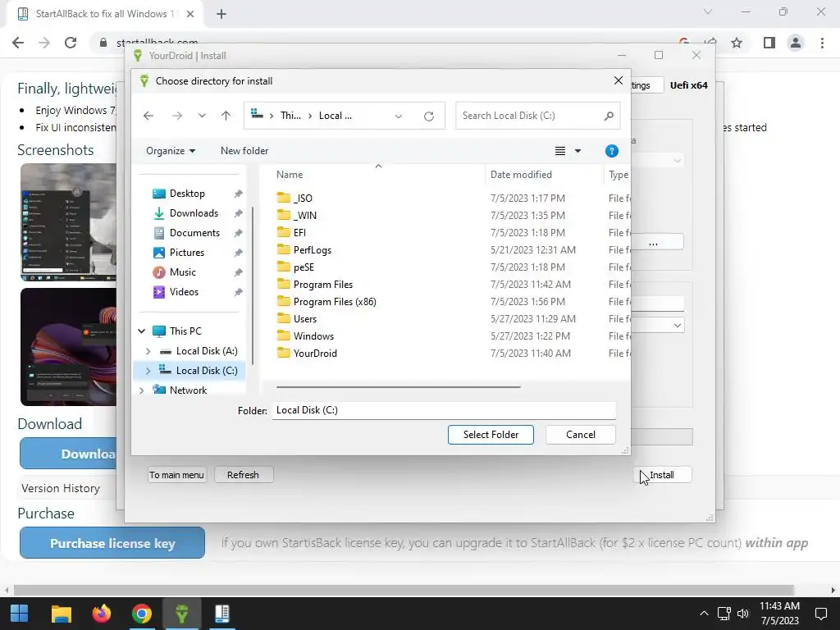This screenshot has height=630, width=840.
Task: Select the _ISO folder
Action: pyautogui.click(x=303, y=199)
